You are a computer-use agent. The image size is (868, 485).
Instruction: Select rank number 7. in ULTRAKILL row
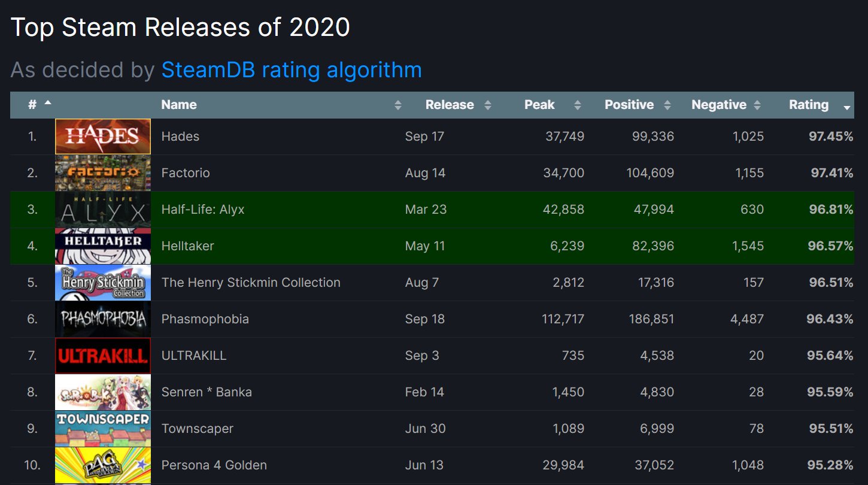coord(32,356)
